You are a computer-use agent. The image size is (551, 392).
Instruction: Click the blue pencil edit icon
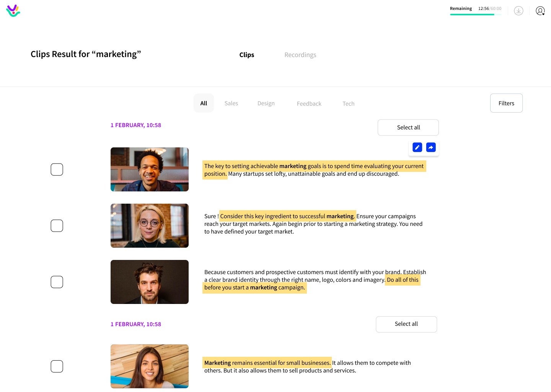417,147
